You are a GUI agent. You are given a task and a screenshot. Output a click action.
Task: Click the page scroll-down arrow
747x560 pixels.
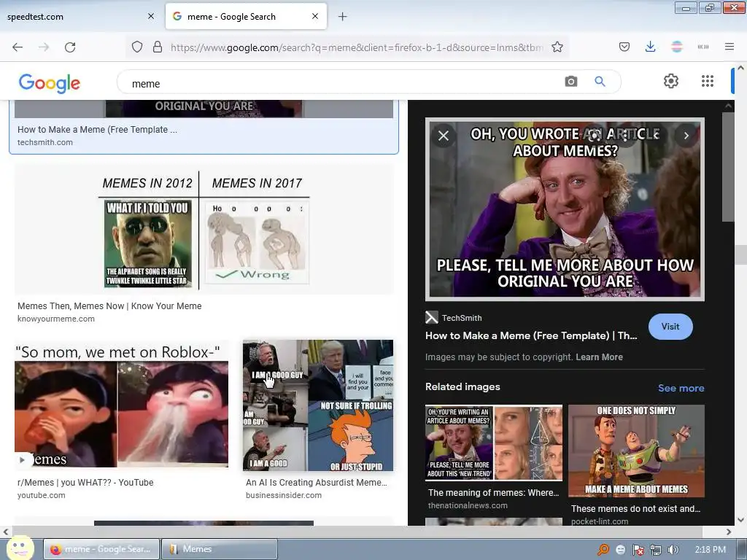click(x=740, y=520)
